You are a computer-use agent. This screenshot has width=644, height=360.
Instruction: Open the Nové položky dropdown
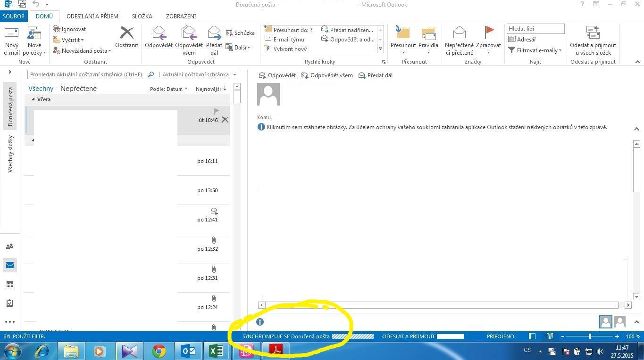34,41
